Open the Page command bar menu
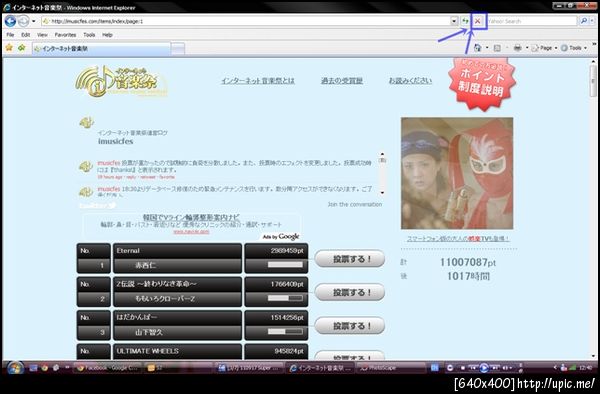This screenshot has width=600, height=394. tap(544, 48)
